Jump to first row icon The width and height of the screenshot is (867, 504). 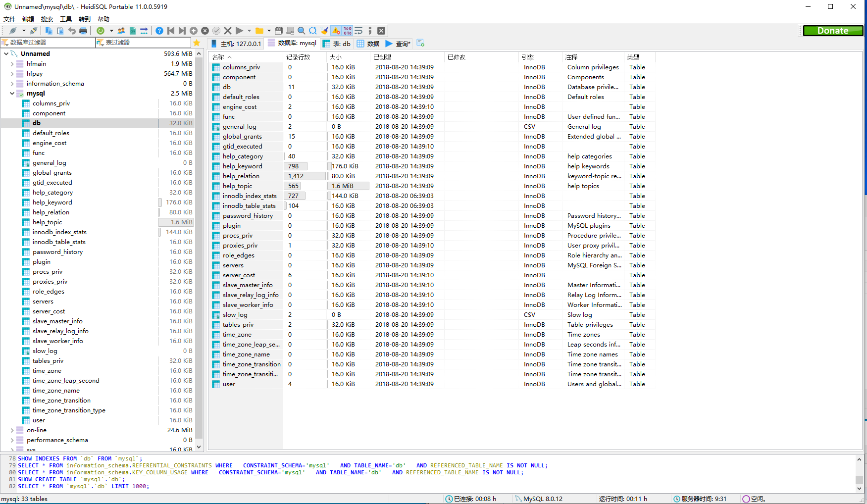coord(171,31)
